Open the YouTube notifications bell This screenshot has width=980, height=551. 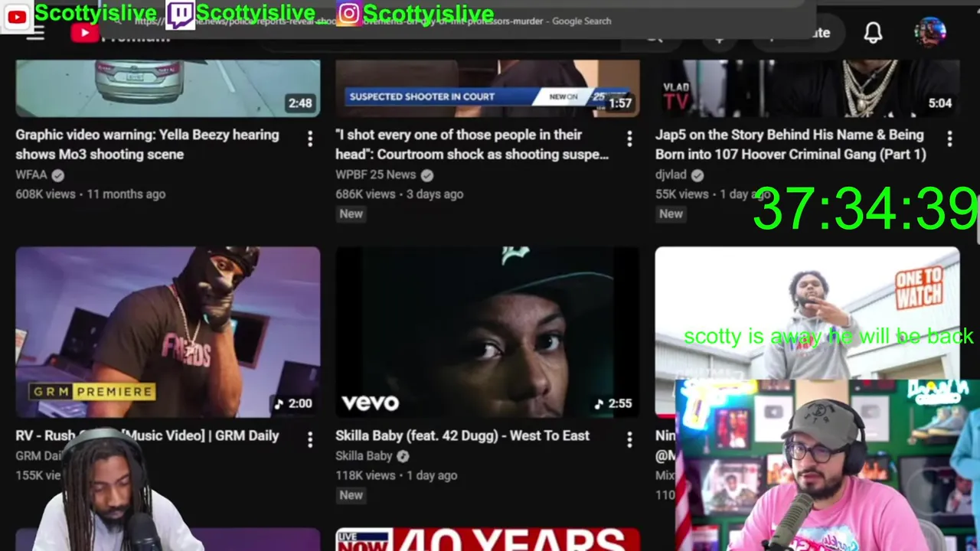pyautogui.click(x=873, y=33)
